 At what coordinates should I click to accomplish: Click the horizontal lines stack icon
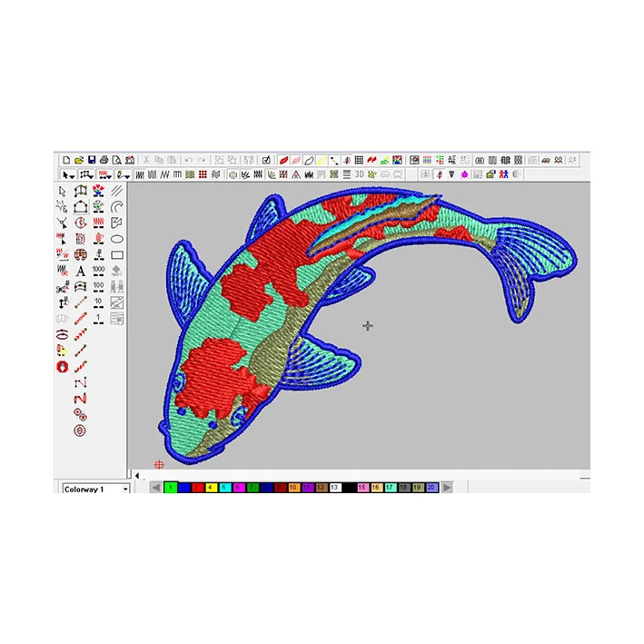(347, 174)
